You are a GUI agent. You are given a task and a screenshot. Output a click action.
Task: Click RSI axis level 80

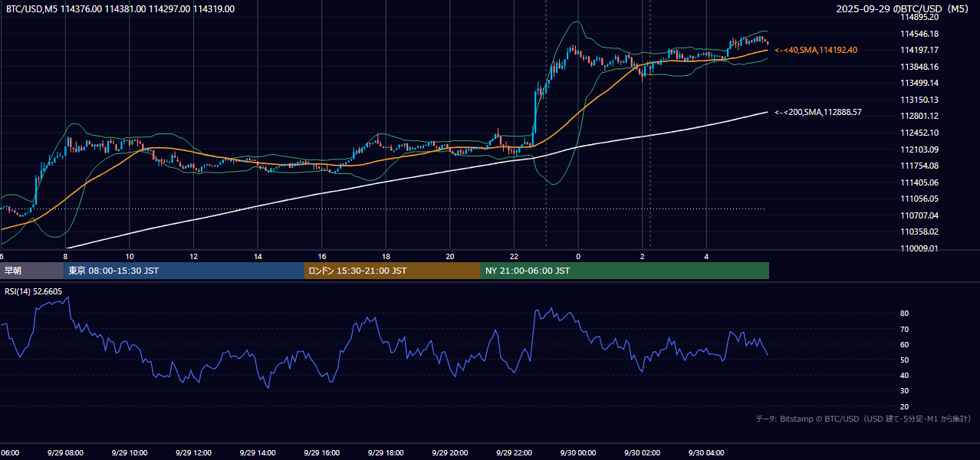pyautogui.click(x=905, y=314)
